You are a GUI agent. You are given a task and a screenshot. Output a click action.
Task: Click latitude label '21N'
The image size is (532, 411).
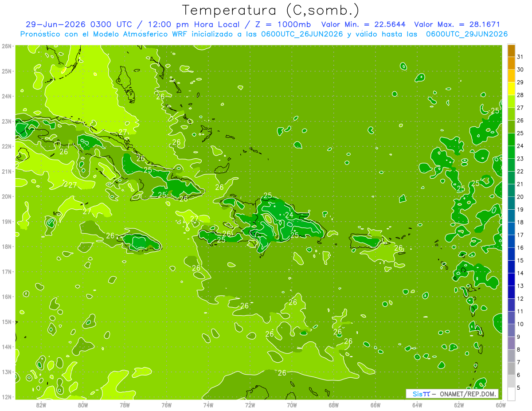[x=7, y=171]
